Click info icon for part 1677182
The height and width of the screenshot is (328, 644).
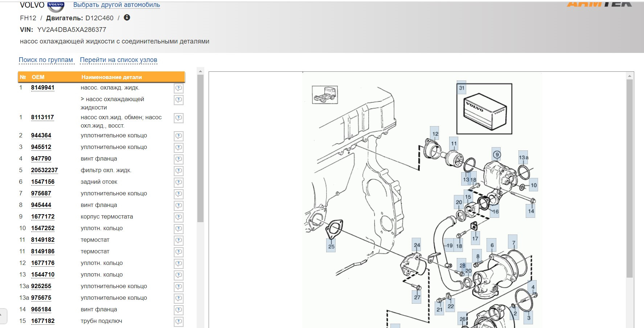[179, 322]
